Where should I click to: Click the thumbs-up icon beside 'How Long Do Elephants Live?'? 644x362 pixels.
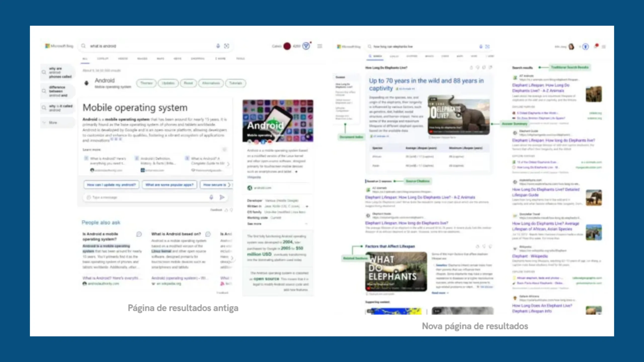coord(471,68)
